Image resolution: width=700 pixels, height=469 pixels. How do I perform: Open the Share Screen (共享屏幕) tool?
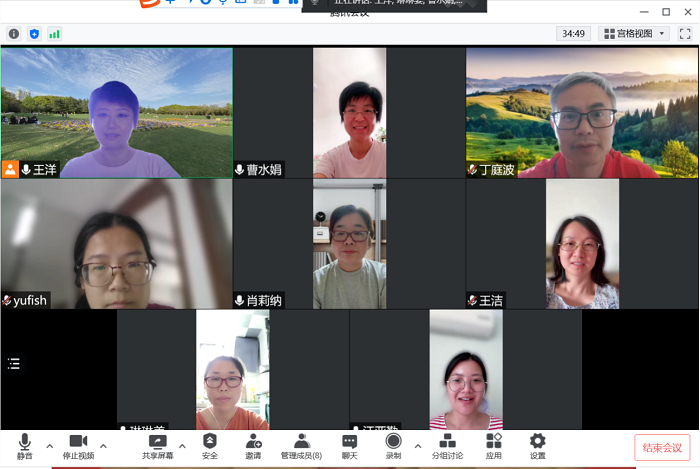pyautogui.click(x=157, y=445)
